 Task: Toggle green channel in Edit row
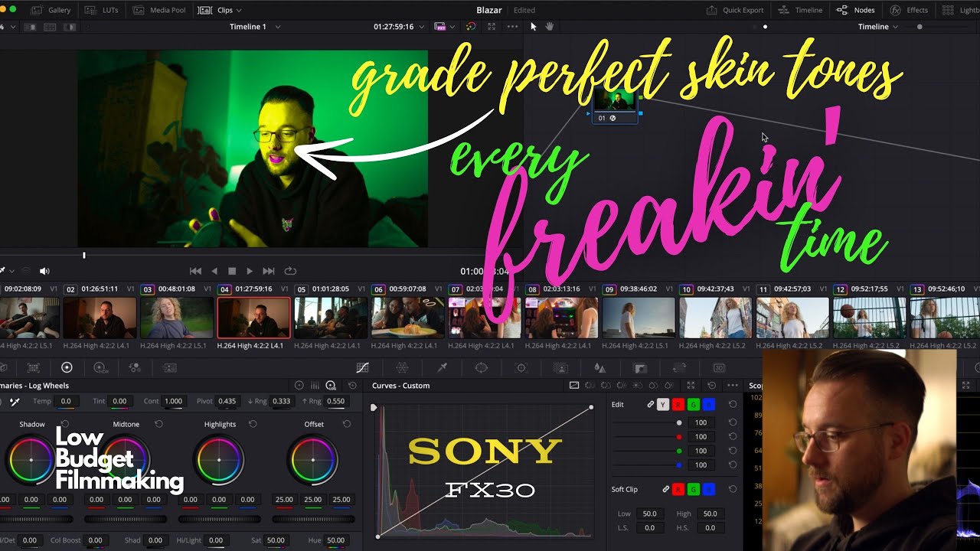693,404
